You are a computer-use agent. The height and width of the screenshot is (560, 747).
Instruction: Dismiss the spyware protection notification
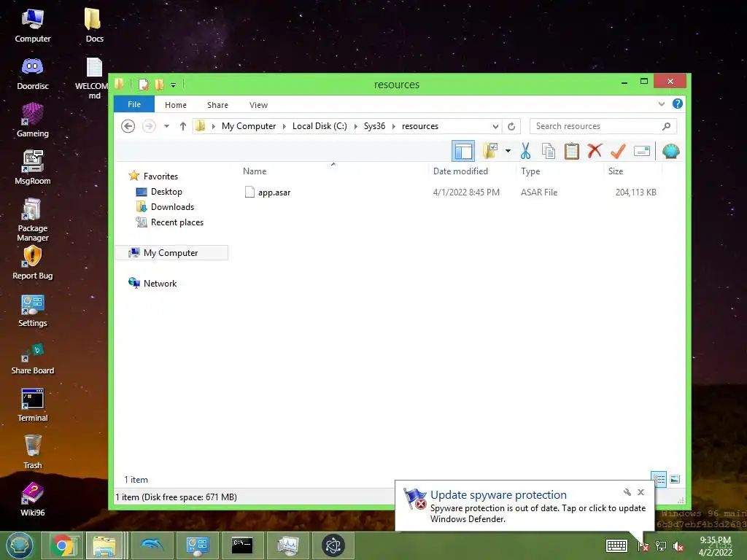coord(640,492)
